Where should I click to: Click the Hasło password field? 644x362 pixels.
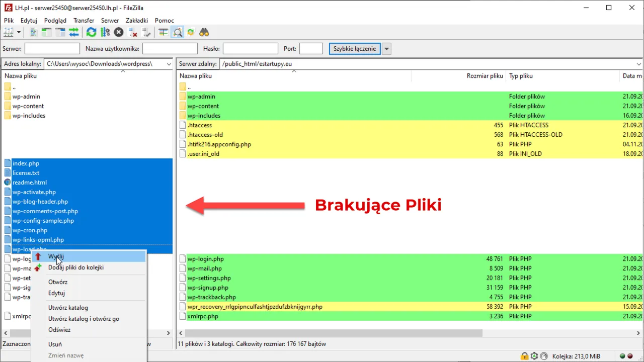(x=250, y=48)
